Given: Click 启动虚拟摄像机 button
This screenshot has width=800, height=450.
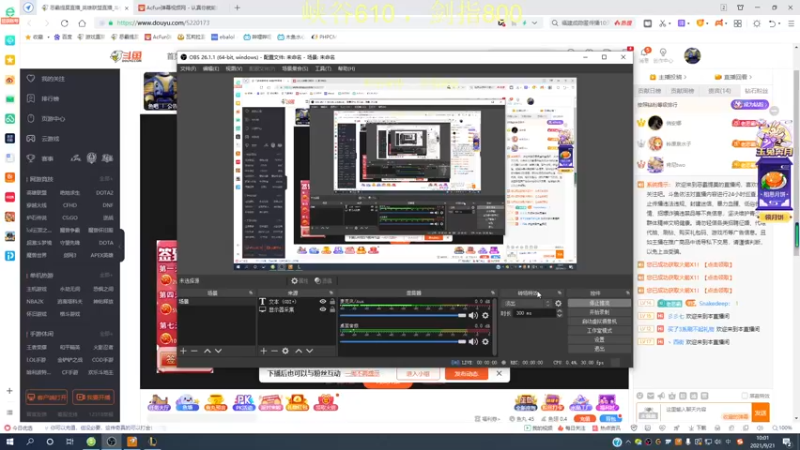Looking at the screenshot, I should coord(599,321).
